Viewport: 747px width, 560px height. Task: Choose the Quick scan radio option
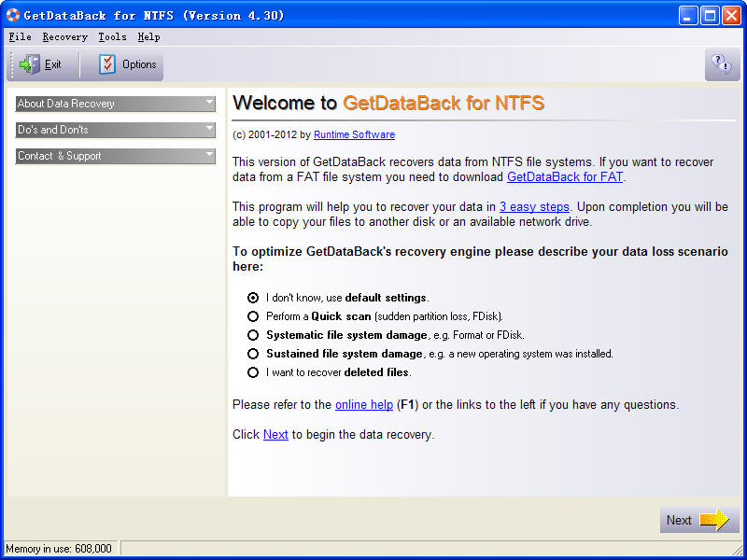(253, 316)
